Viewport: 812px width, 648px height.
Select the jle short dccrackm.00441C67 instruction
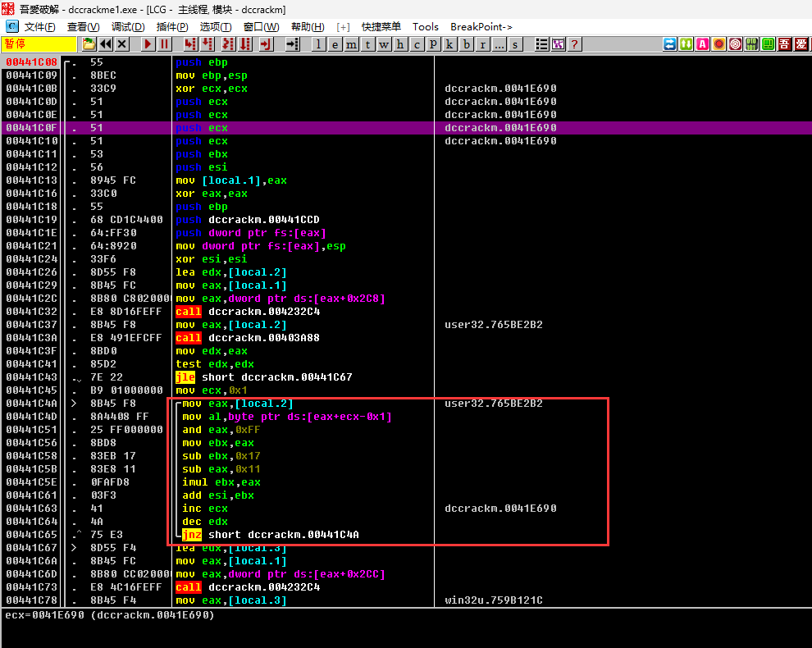pos(263,377)
